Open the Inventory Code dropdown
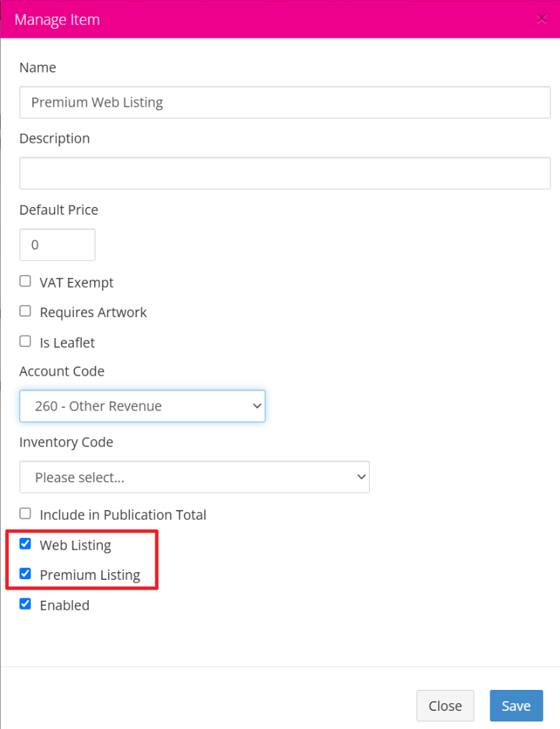The width and height of the screenshot is (560, 729). click(x=194, y=477)
